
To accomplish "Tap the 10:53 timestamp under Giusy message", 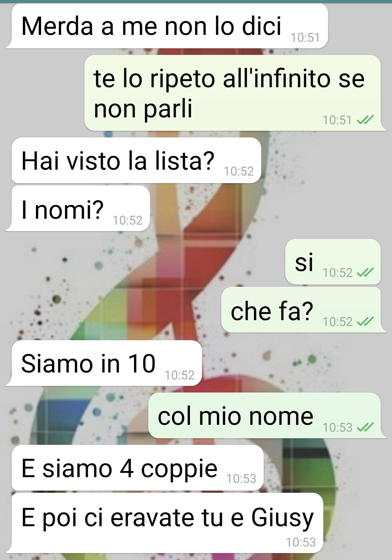I will (x=301, y=542).
